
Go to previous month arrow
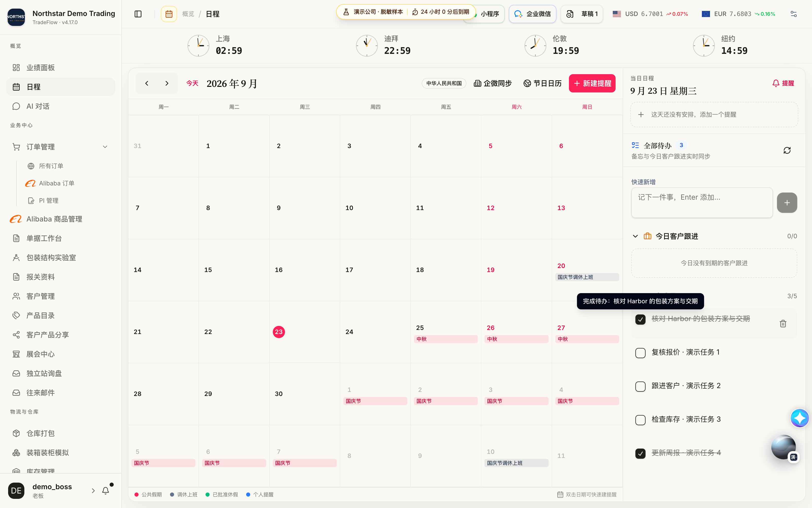pos(147,83)
